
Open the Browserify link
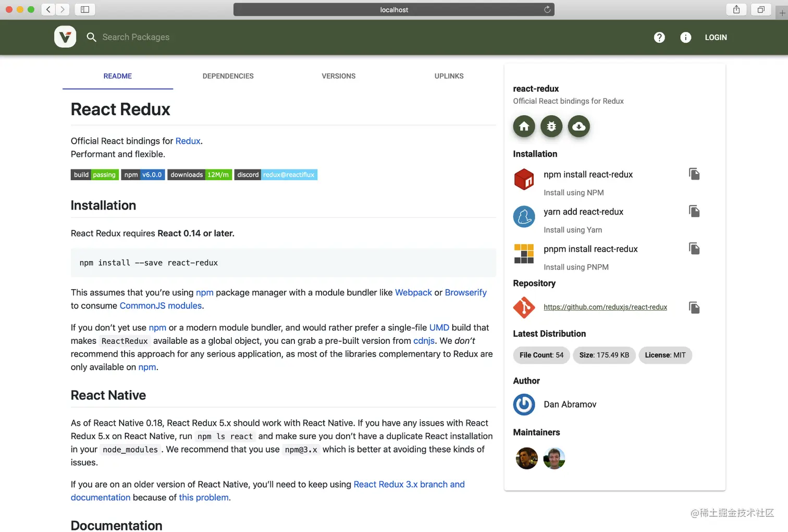[x=465, y=293]
